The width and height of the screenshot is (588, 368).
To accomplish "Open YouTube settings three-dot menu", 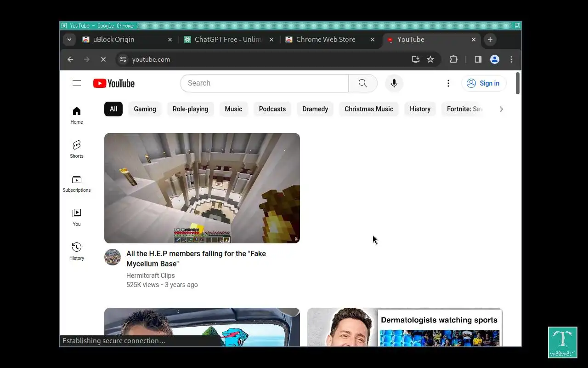I will point(448,83).
